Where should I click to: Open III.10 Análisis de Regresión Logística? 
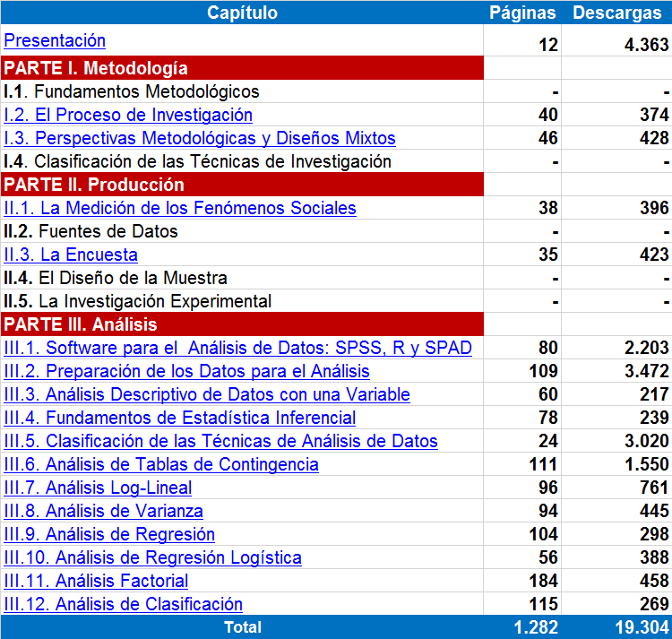(152, 557)
